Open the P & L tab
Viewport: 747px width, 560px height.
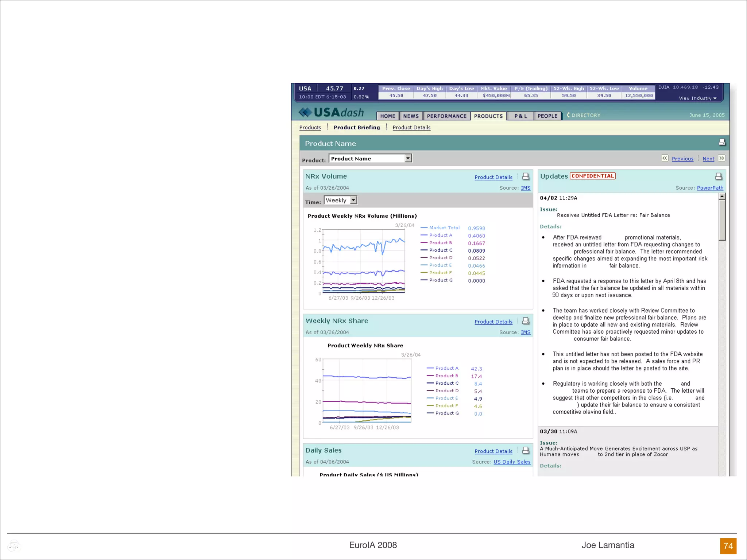[520, 116]
